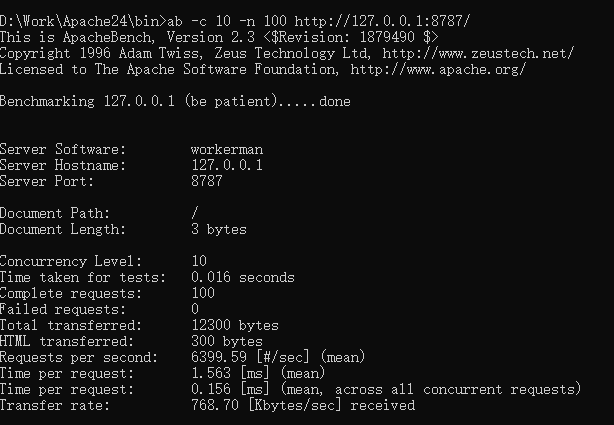Click the HTML transferred 300 bytes value
The height and width of the screenshot is (425, 614).
(x=227, y=341)
